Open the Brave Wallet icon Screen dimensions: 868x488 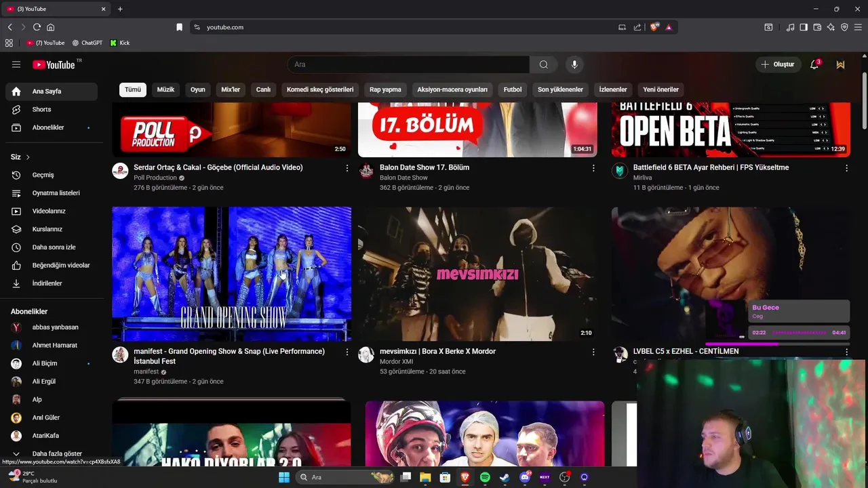[x=817, y=27]
